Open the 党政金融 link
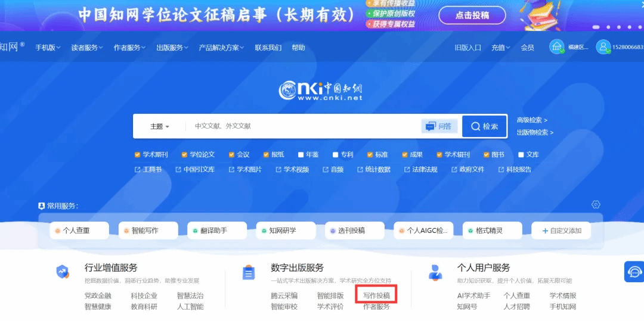644x321 pixels. click(x=98, y=295)
